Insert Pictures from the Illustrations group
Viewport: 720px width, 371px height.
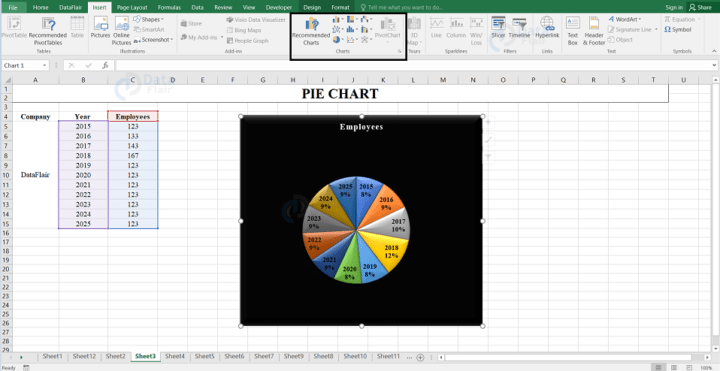(100, 28)
